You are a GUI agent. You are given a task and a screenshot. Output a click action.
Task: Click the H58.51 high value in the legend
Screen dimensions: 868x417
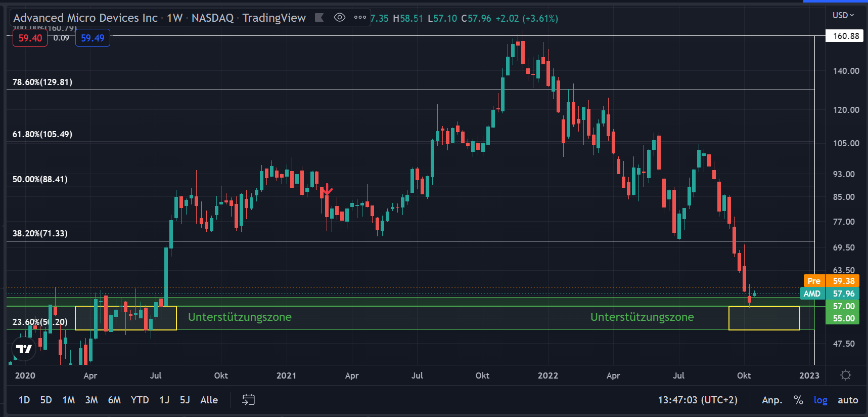408,18
